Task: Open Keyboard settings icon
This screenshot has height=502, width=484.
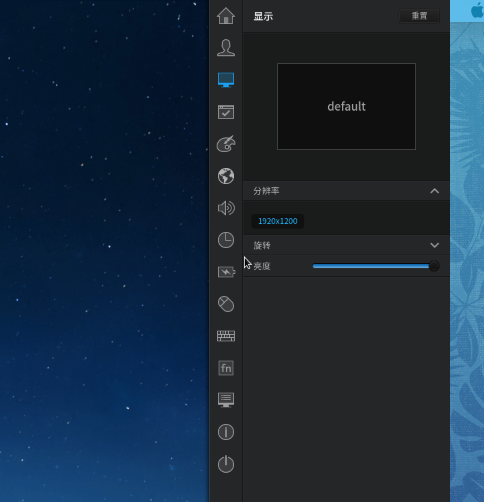Action: point(226,336)
